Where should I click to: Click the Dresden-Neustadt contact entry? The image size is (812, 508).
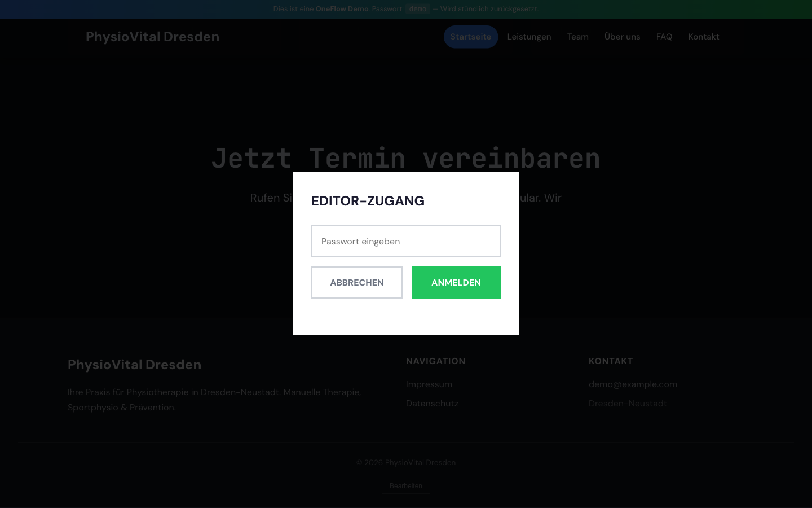pyautogui.click(x=628, y=404)
